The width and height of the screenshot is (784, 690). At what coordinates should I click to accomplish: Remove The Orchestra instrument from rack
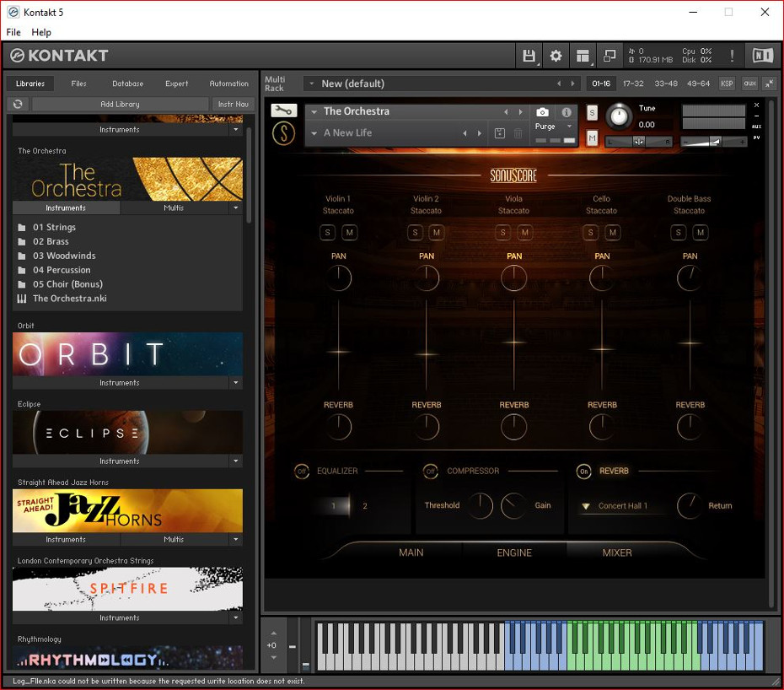click(756, 105)
